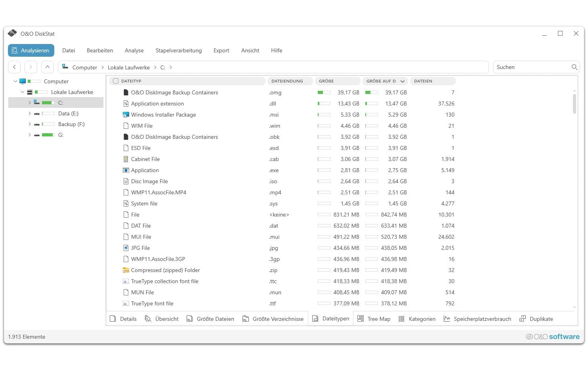Sort by the Dateien column header
Viewport: 588px width, 370px height.
point(433,81)
